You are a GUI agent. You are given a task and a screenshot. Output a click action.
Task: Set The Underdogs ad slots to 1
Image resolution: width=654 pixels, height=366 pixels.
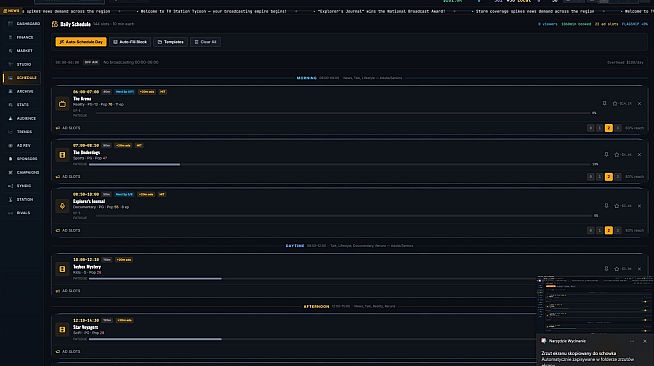[x=600, y=177]
